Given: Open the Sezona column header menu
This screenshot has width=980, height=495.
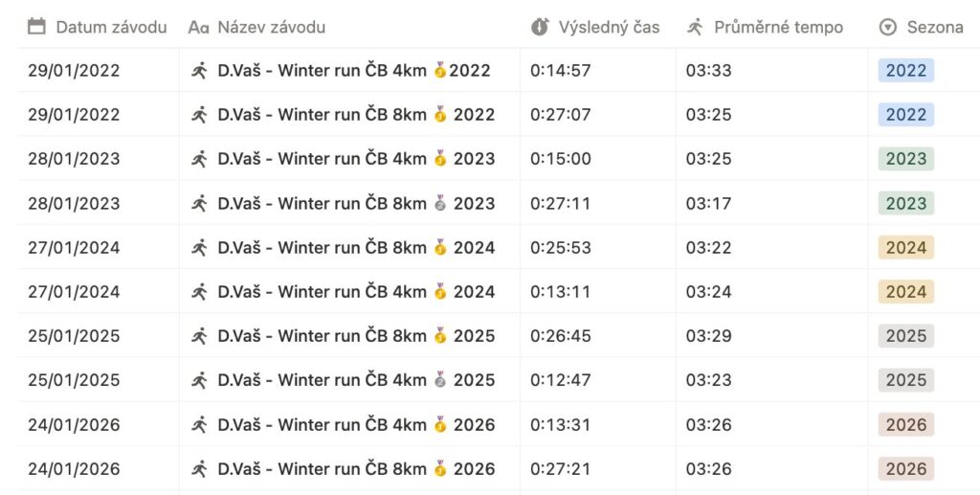Looking at the screenshot, I should (934, 27).
